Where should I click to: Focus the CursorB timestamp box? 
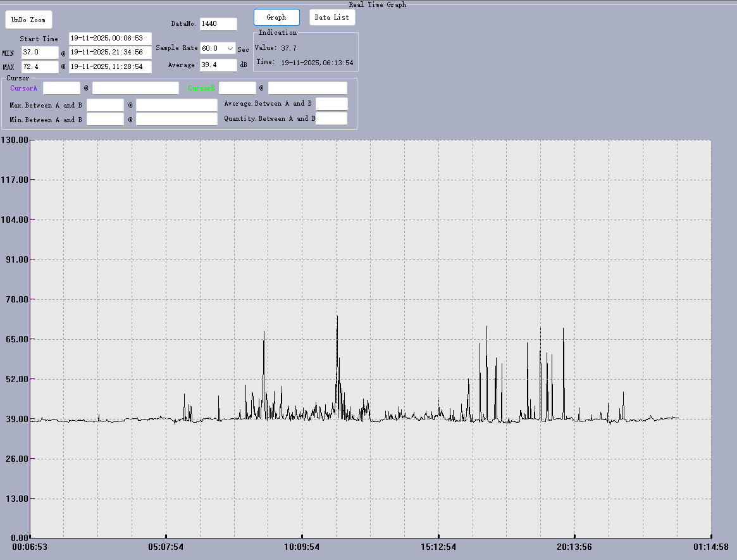click(307, 88)
